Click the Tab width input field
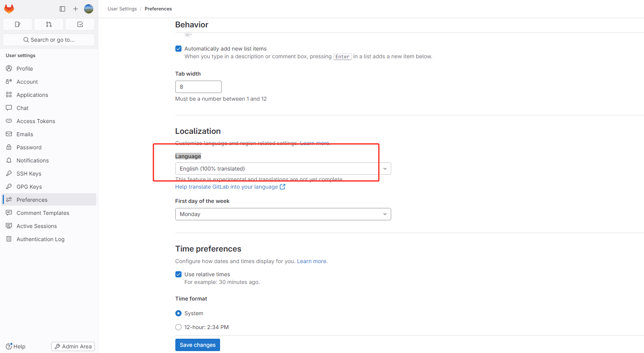The height and width of the screenshot is (353, 644). point(198,87)
